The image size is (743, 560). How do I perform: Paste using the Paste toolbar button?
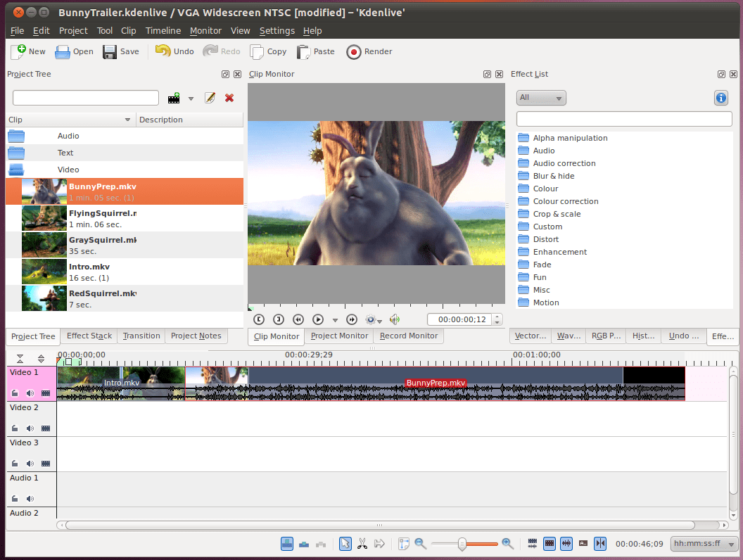coord(316,51)
